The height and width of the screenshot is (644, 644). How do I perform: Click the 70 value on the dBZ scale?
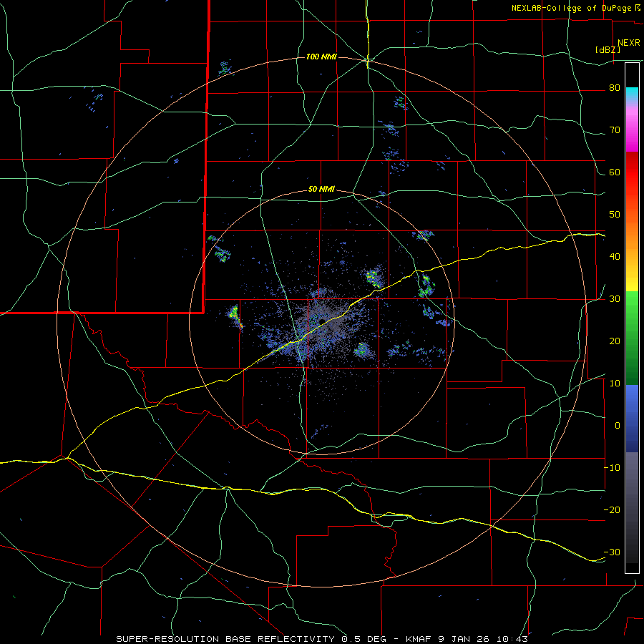(615, 130)
